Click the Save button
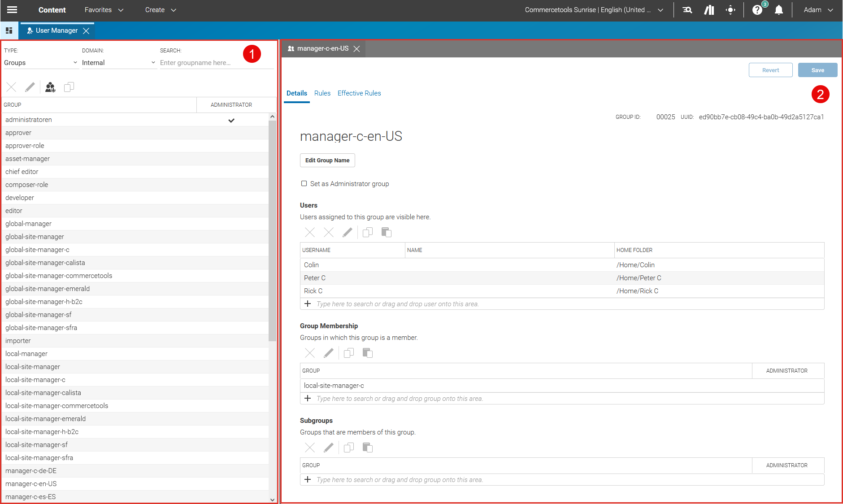The width and height of the screenshot is (843, 504). 817,70
